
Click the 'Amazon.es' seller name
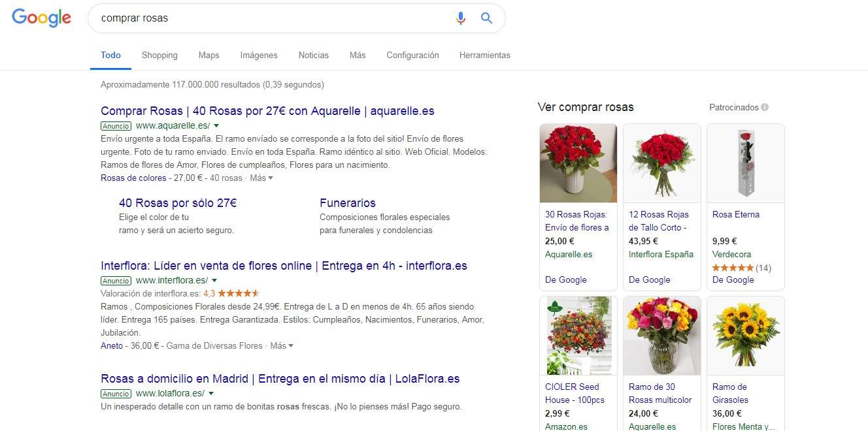tap(567, 426)
